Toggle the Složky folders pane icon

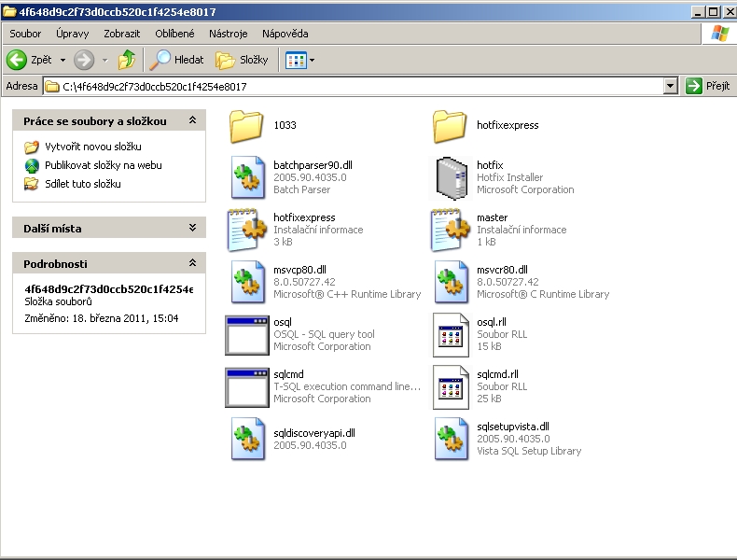pyautogui.click(x=225, y=60)
